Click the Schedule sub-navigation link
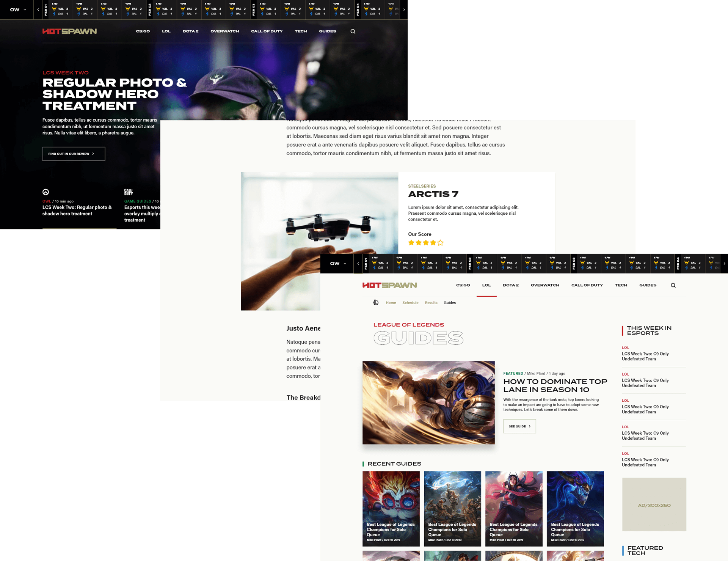 (x=410, y=303)
